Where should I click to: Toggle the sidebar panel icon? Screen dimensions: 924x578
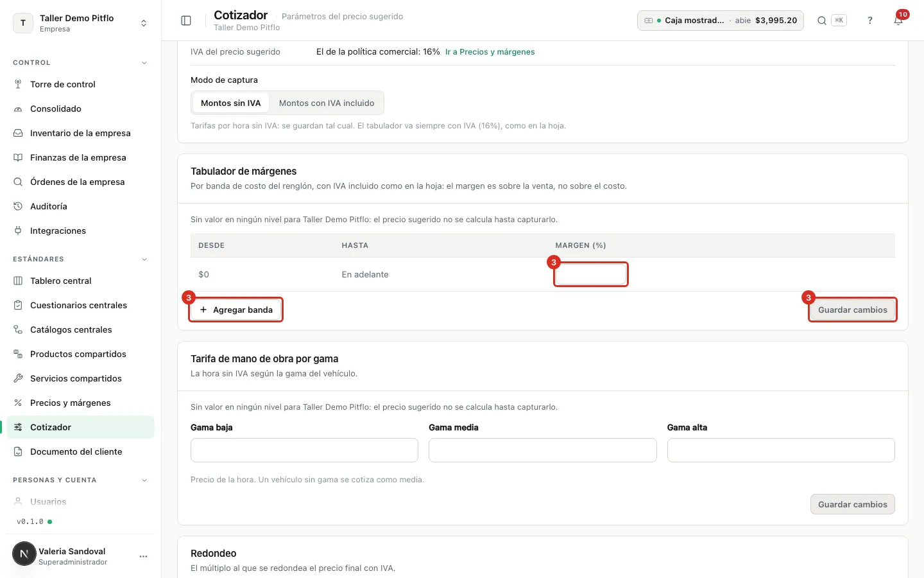(186, 21)
